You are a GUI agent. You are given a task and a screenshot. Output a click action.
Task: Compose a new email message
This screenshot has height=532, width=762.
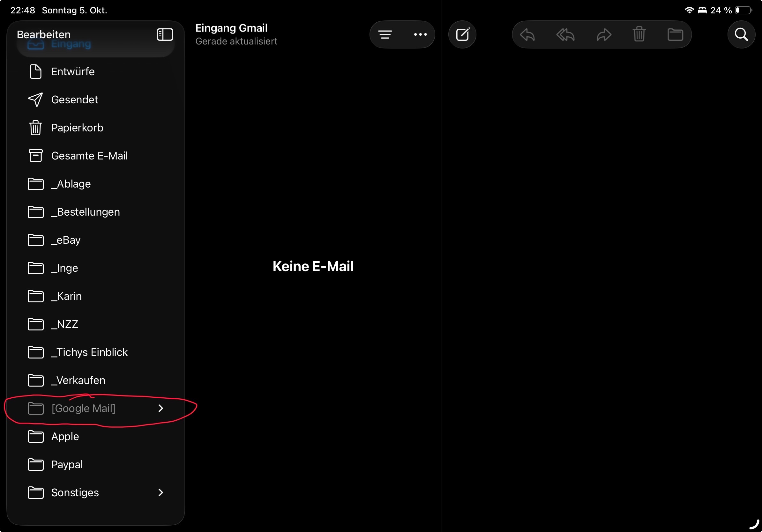coord(462,34)
